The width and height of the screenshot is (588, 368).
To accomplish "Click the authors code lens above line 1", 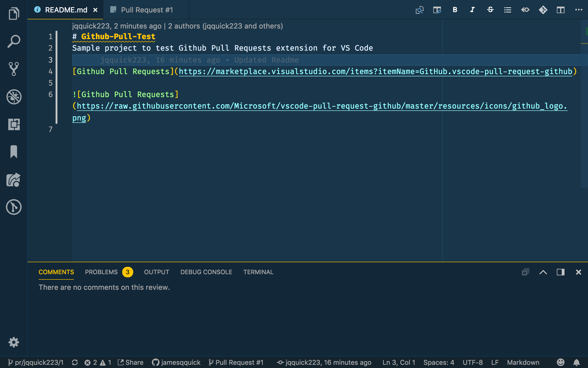I will pos(177,26).
